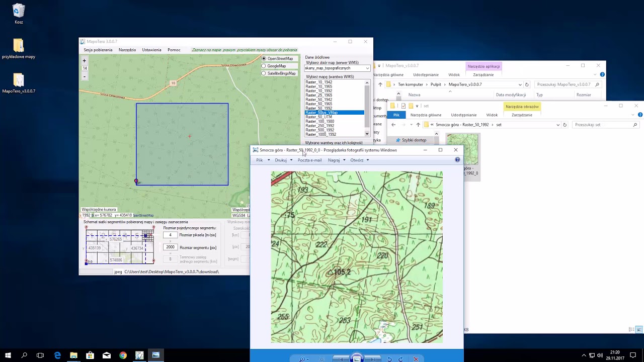
Task: Go back in the 'set' explorer window
Action: coord(393,125)
